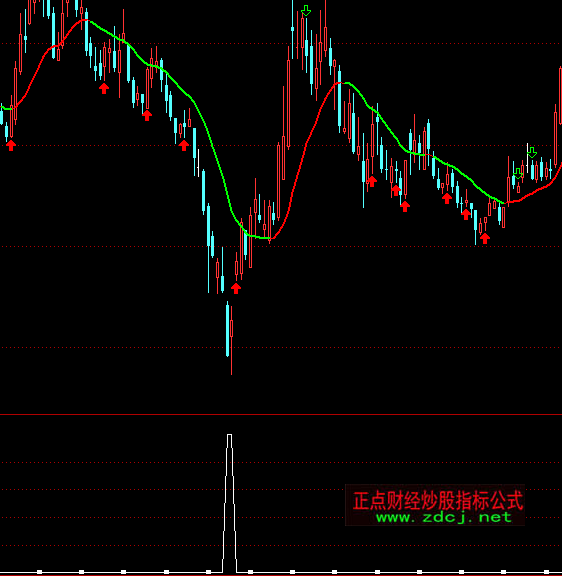Click the red buy arrow after the deepest crash
This screenshot has width=562, height=576.
(236, 288)
